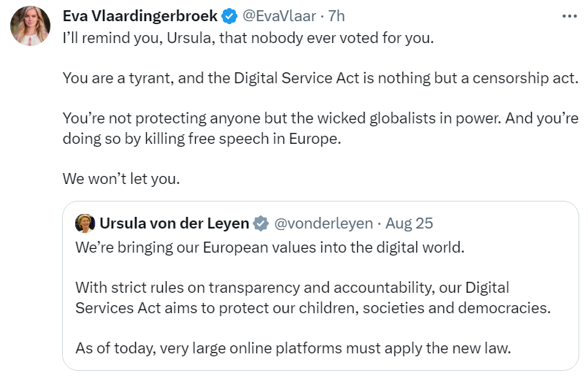Click the paragraph about wicked globalists in power

coord(320,118)
